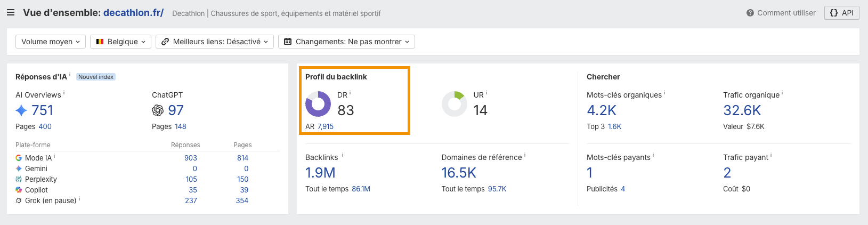Screen dimensions: 868x225
Task: Open AI Overviews value 751
Action: (43, 110)
